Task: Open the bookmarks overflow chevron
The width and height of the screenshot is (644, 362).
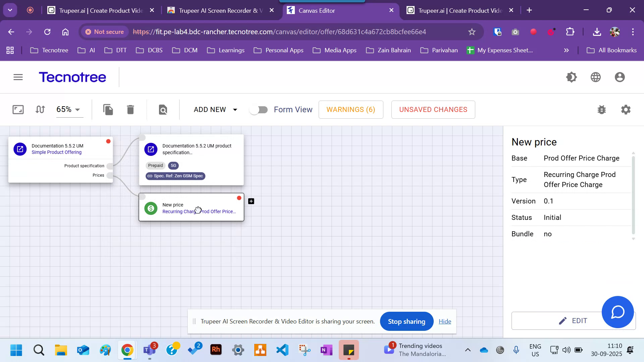Action: click(566, 50)
